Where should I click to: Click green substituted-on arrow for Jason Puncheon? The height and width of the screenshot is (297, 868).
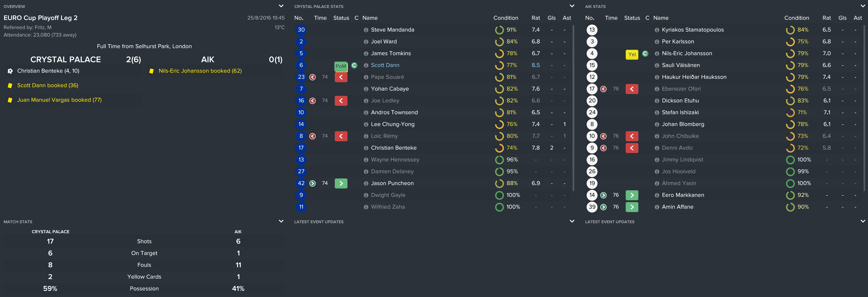[x=341, y=183]
